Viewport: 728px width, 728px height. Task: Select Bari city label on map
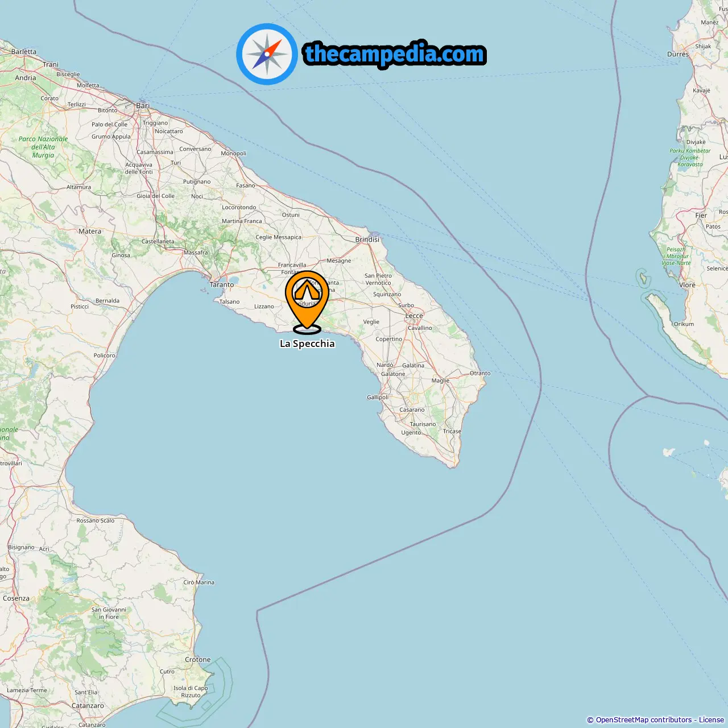143,105
